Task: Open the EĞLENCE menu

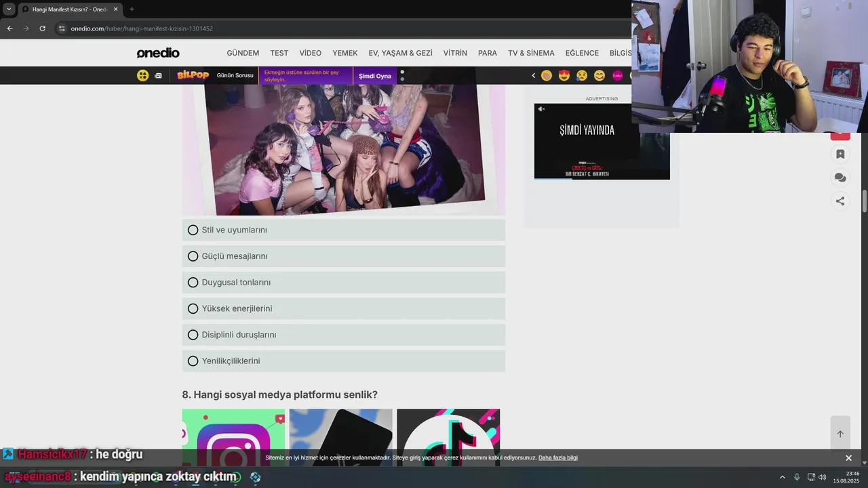Action: [582, 53]
